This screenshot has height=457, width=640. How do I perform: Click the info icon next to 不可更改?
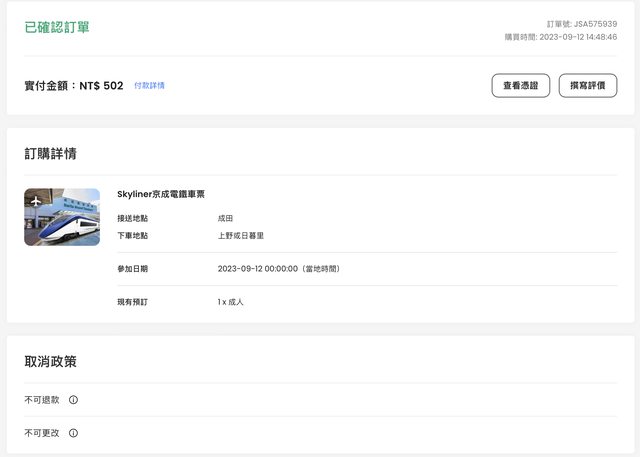tap(73, 433)
